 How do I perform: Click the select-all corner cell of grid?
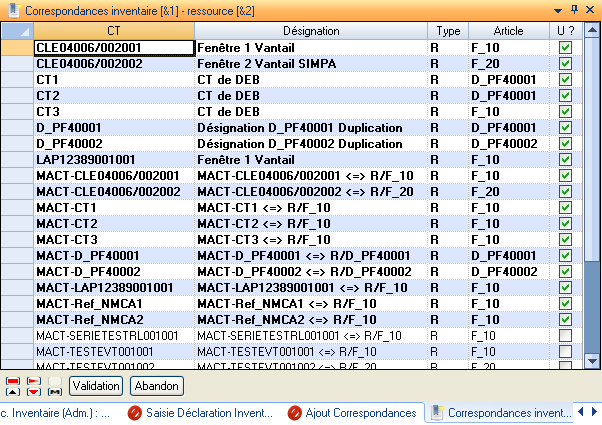coord(17,31)
